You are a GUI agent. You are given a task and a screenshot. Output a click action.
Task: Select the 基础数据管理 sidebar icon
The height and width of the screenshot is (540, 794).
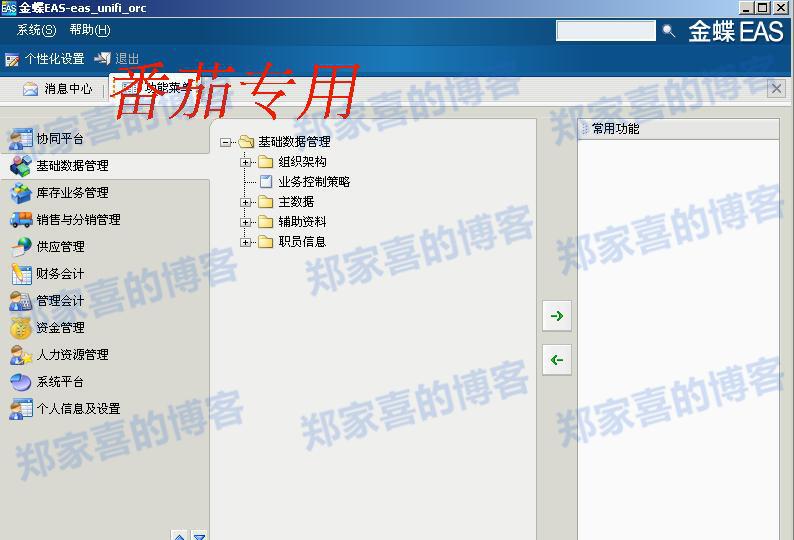coord(21,166)
